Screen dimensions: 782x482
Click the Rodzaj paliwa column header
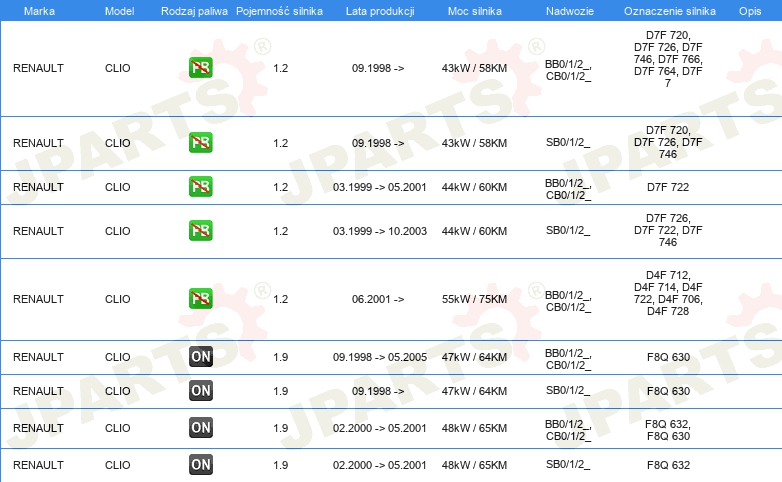tap(195, 11)
